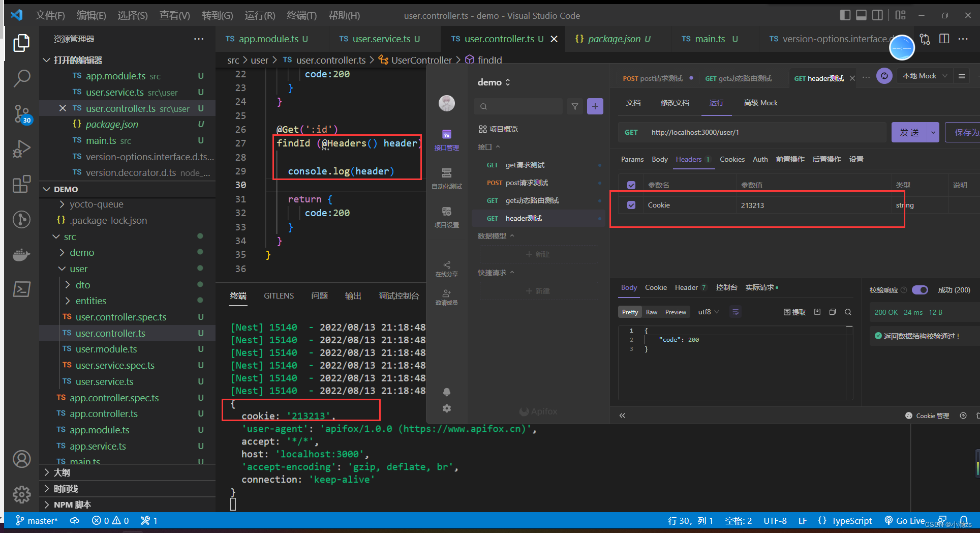Click the master* branch in status bar
This screenshot has height=533, width=980.
pyautogui.click(x=37, y=520)
